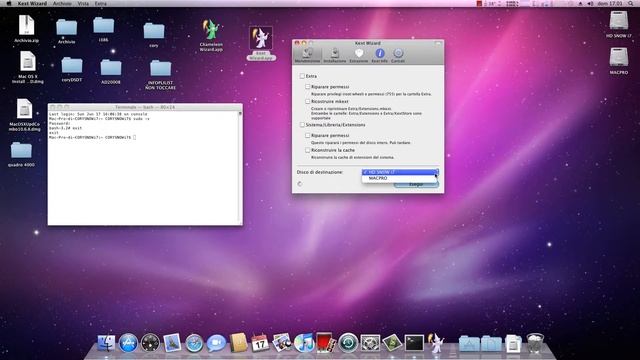Check Riparare permessi under Sistema/Libreria/Extensions
Screen dimensions: 640x360
[x=308, y=135]
